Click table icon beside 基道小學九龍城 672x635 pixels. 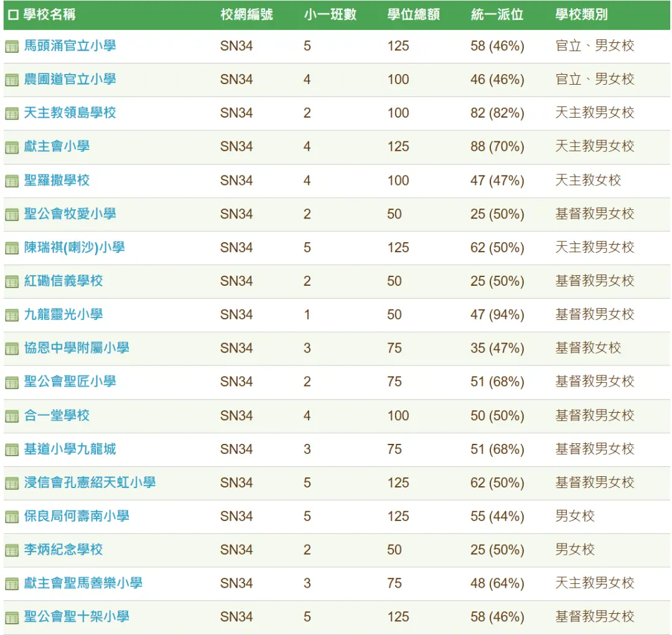[x=12, y=449]
